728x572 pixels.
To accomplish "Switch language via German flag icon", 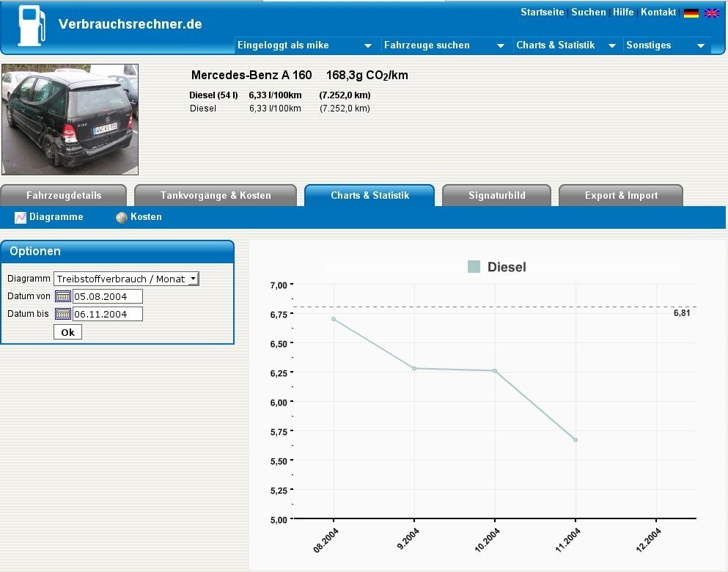I will tap(691, 13).
